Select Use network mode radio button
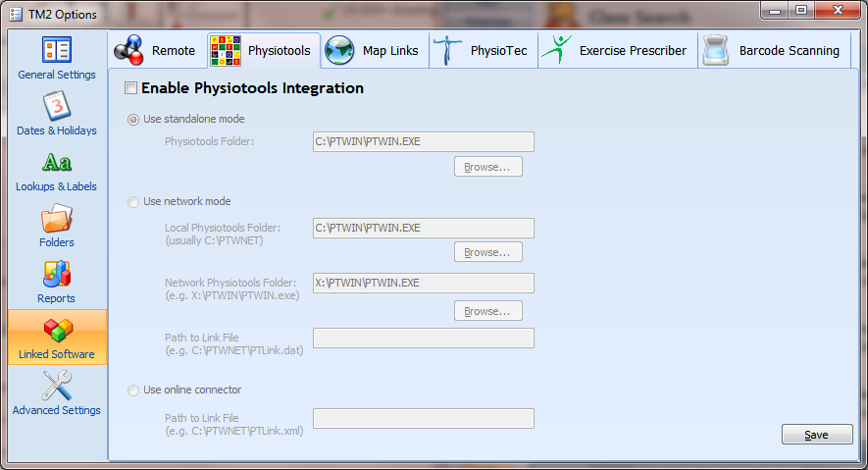The width and height of the screenshot is (868, 470). click(x=133, y=202)
